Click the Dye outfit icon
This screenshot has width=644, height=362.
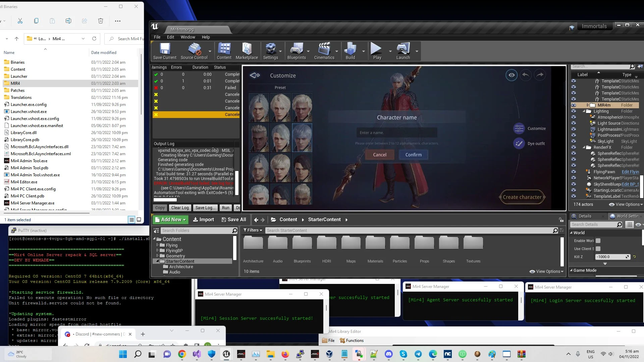click(519, 143)
